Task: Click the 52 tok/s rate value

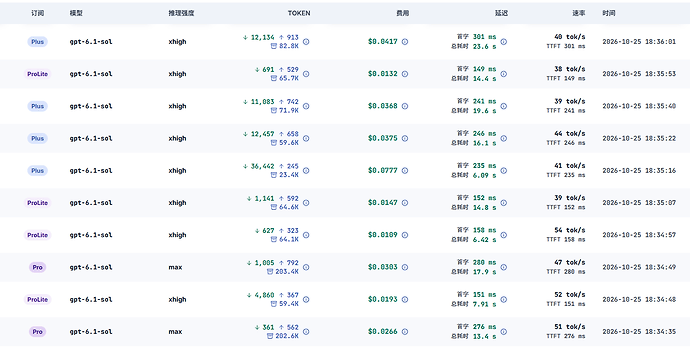Action: 570,294
